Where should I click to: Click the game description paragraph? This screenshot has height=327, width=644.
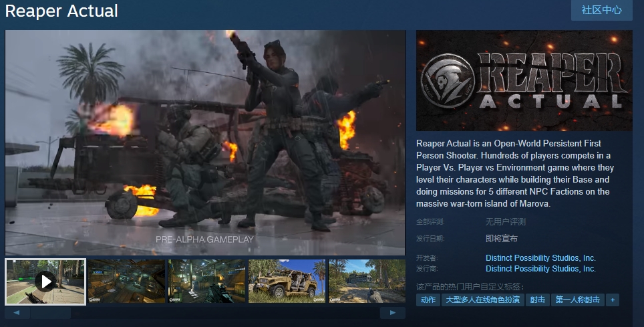coord(515,173)
